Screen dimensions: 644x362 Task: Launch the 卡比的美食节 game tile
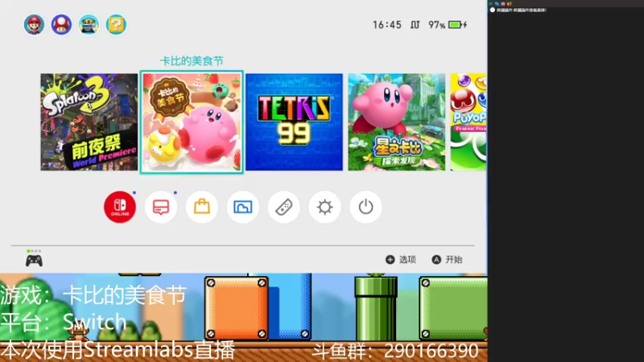(x=192, y=122)
